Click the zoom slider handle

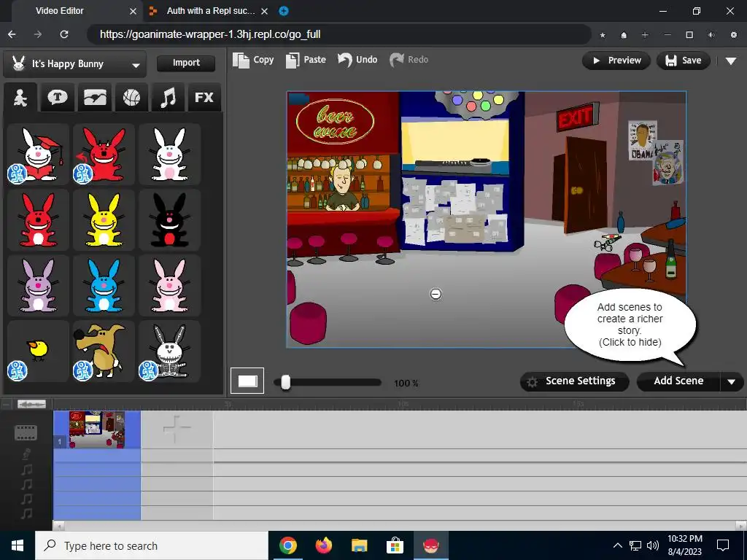click(x=285, y=382)
